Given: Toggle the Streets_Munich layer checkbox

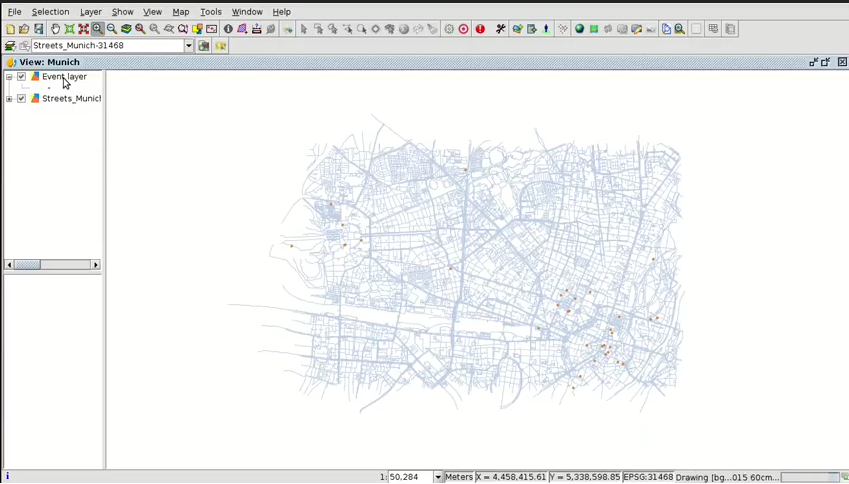Looking at the screenshot, I should (x=21, y=99).
